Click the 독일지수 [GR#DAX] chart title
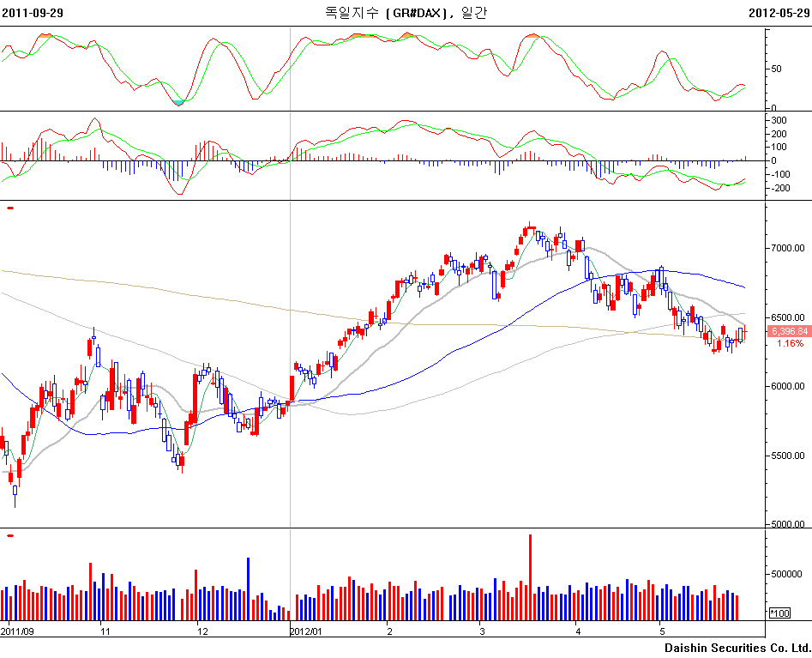Screen dimensions: 812x658 (x=405, y=13)
